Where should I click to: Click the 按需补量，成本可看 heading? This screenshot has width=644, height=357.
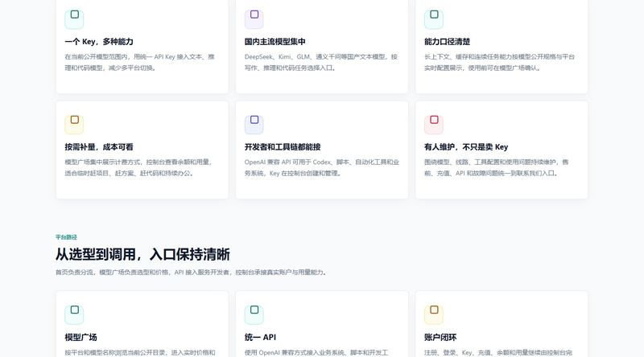click(99, 147)
